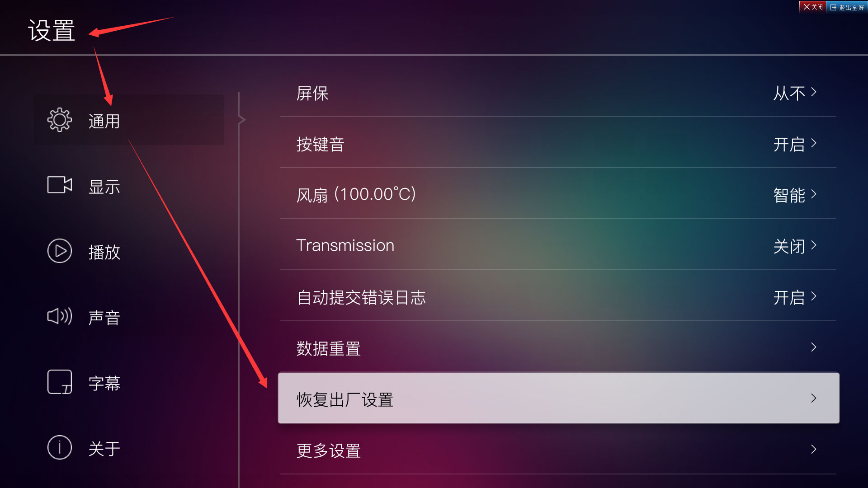This screenshot has width=868, height=488.
Task: Click the play circle icon for 播放
Action: click(60, 251)
